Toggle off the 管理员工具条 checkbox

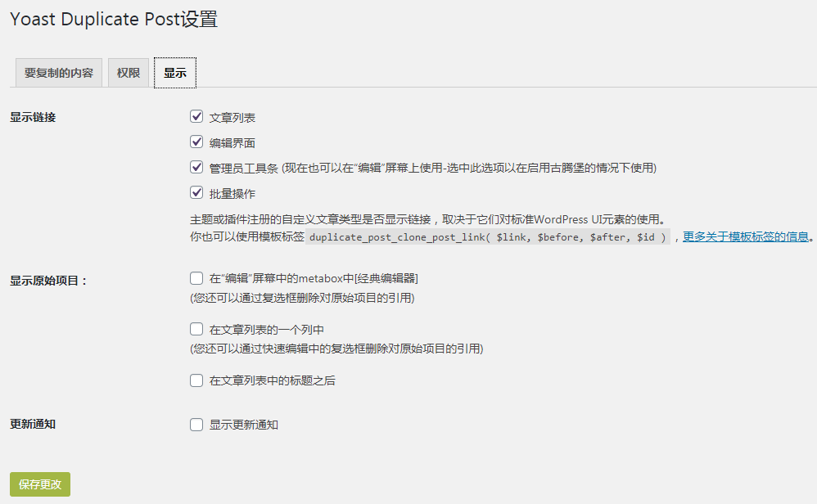(196, 167)
